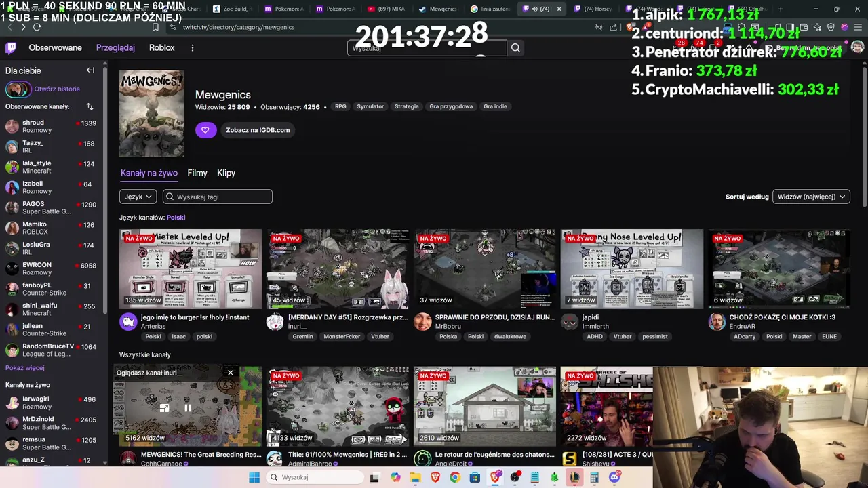Close the inuri__ mini player
The height and width of the screenshot is (488, 868).
click(231, 373)
